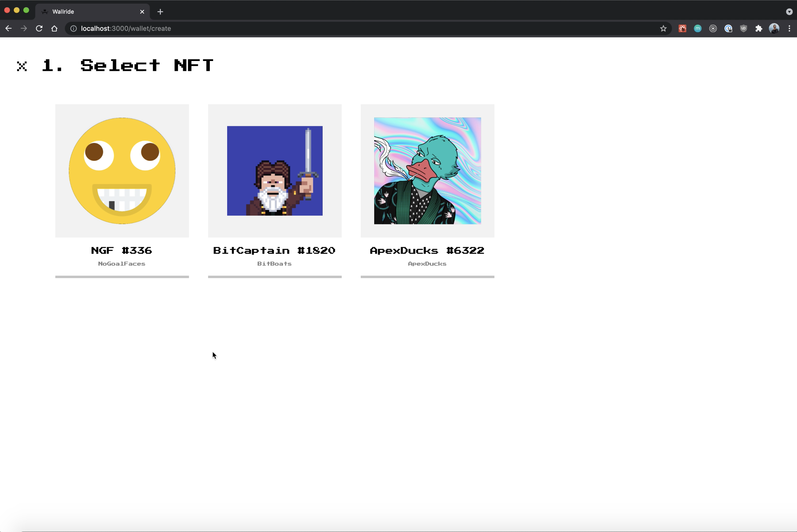Reload the page with the refresh icon

39,29
